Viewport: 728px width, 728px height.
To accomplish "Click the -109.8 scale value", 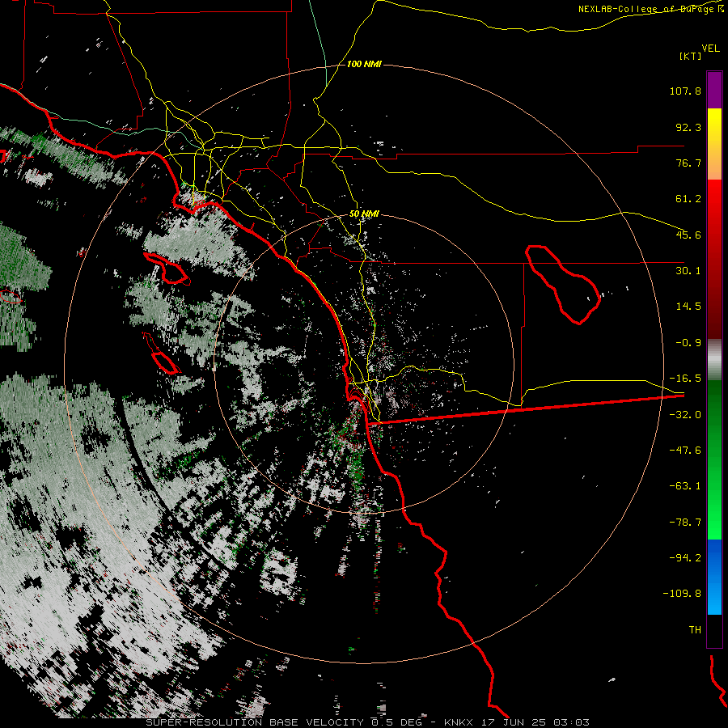I will (682, 594).
